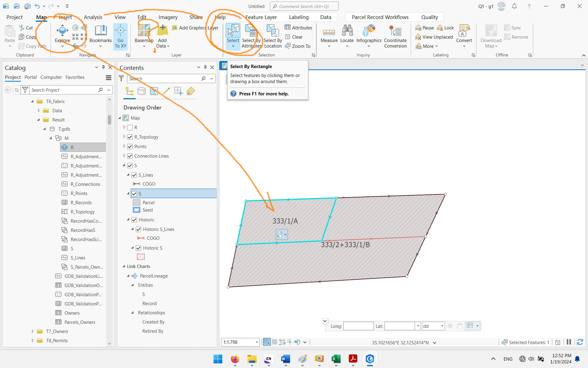Switch to the Labeling ribbon tab
Viewport: 588px width, 368px height.
[x=299, y=17]
